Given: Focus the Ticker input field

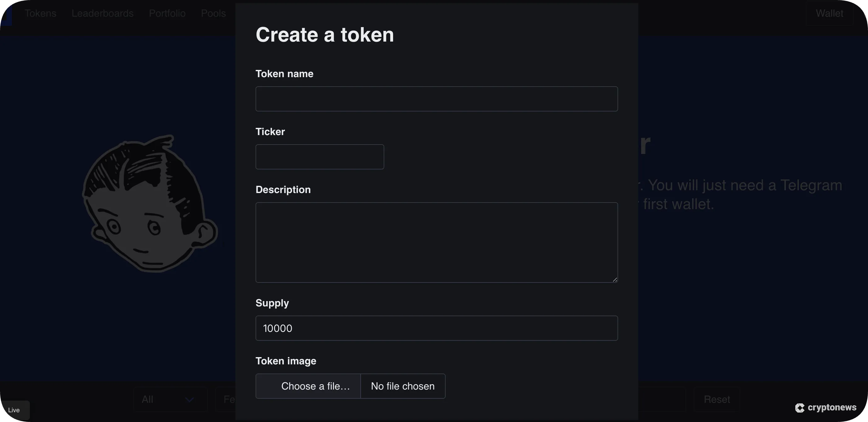Looking at the screenshot, I should click(x=319, y=157).
